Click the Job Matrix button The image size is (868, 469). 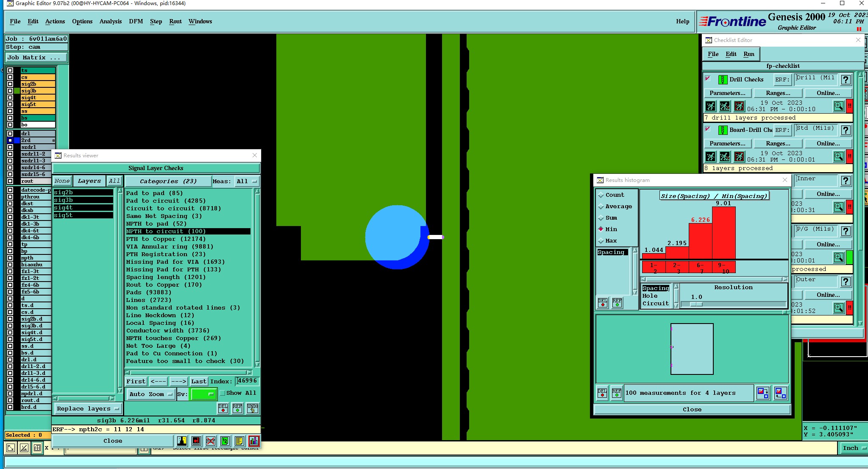36,58
